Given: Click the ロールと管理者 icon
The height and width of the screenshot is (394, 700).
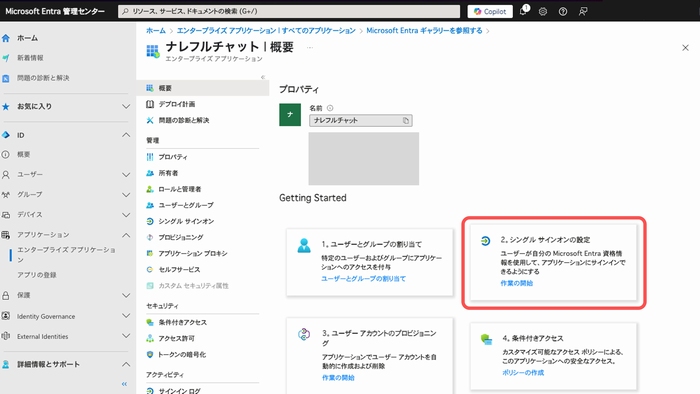Looking at the screenshot, I should [150, 189].
